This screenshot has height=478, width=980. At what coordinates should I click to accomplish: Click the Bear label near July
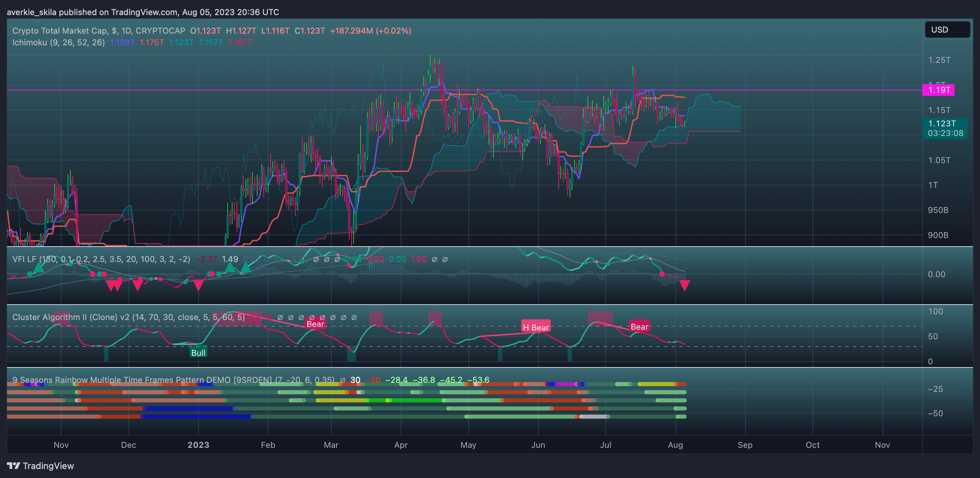pyautogui.click(x=639, y=327)
